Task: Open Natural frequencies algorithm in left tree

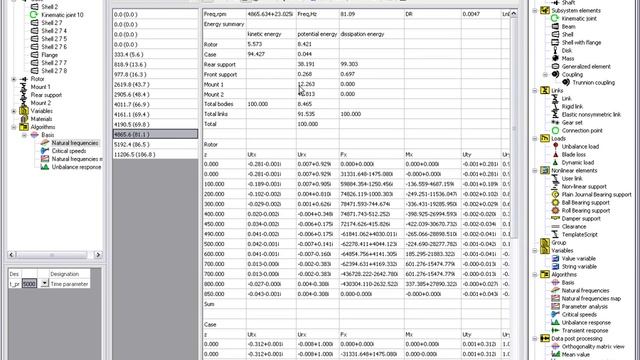Action: tap(75, 143)
